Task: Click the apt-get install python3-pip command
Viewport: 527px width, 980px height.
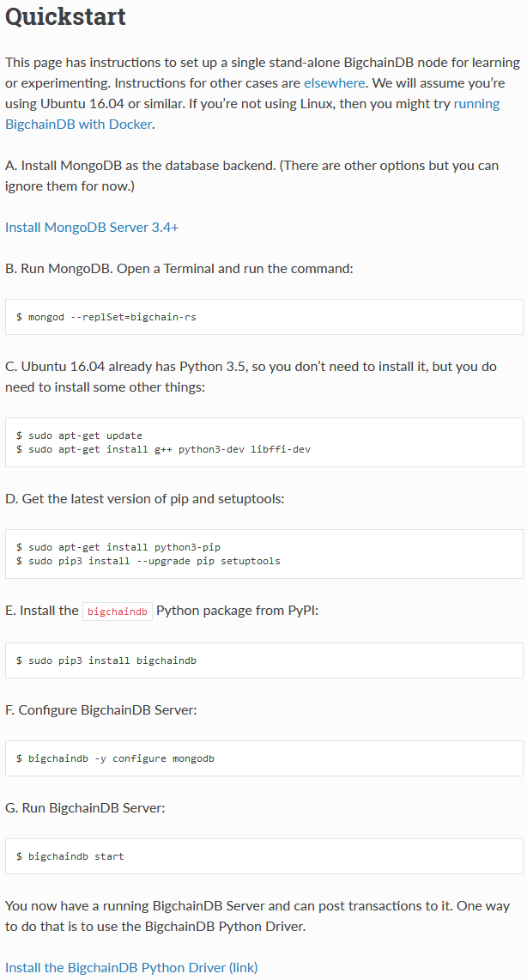Action: (x=118, y=547)
